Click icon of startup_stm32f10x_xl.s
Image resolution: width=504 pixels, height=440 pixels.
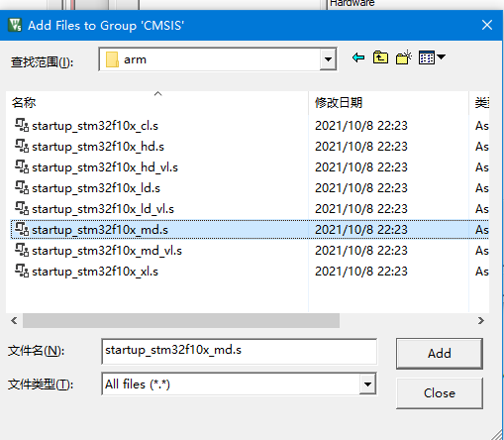(22, 272)
